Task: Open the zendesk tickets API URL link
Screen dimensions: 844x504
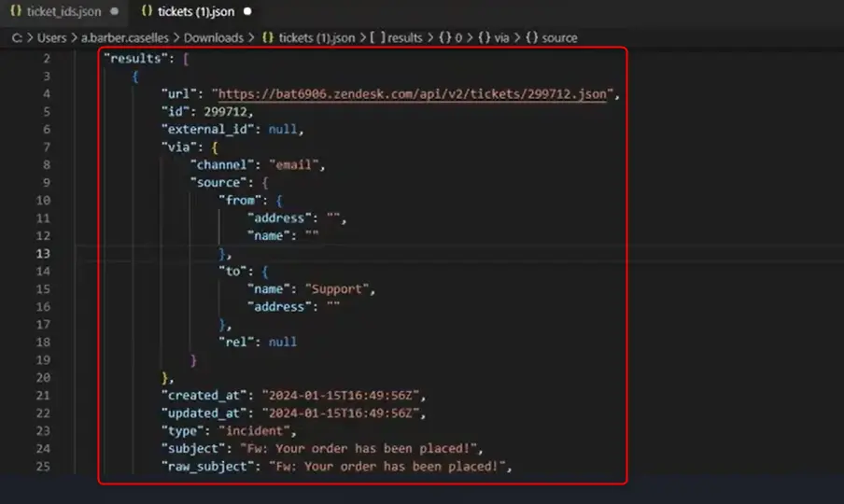Action: pos(411,94)
